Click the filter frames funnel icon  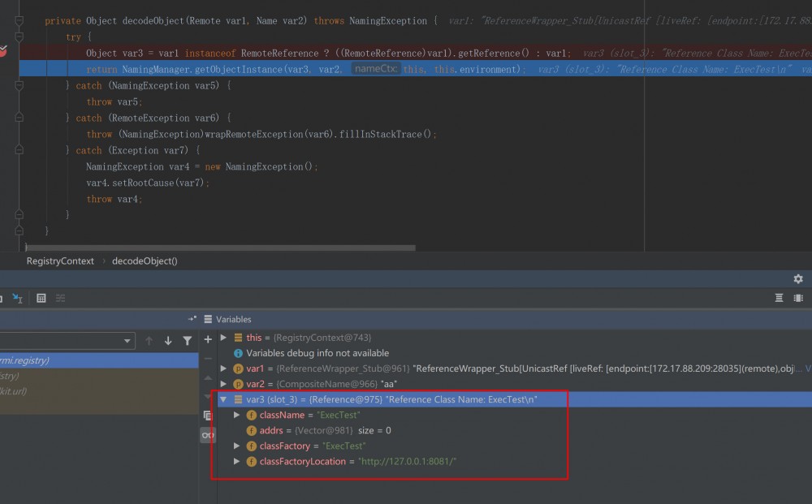pos(188,341)
